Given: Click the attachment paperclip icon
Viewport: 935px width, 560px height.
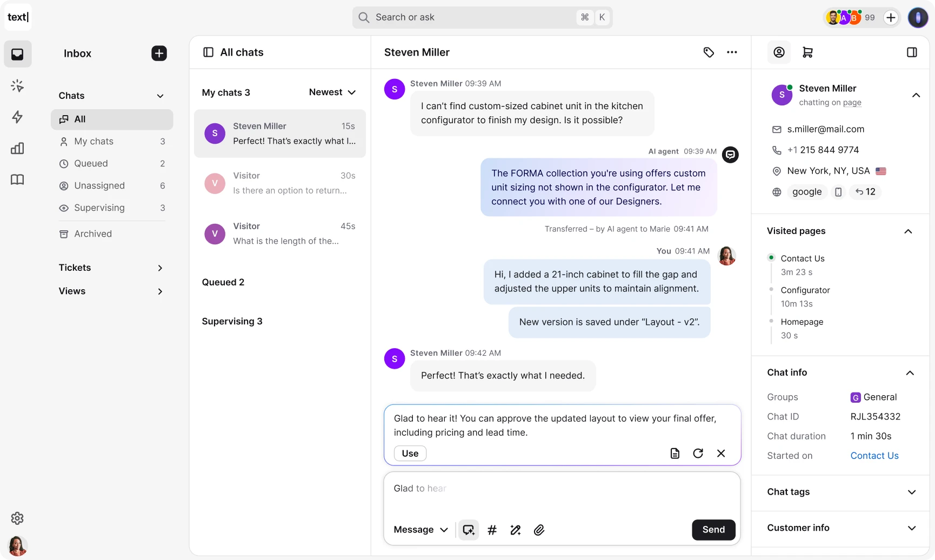Looking at the screenshot, I should pyautogui.click(x=539, y=530).
